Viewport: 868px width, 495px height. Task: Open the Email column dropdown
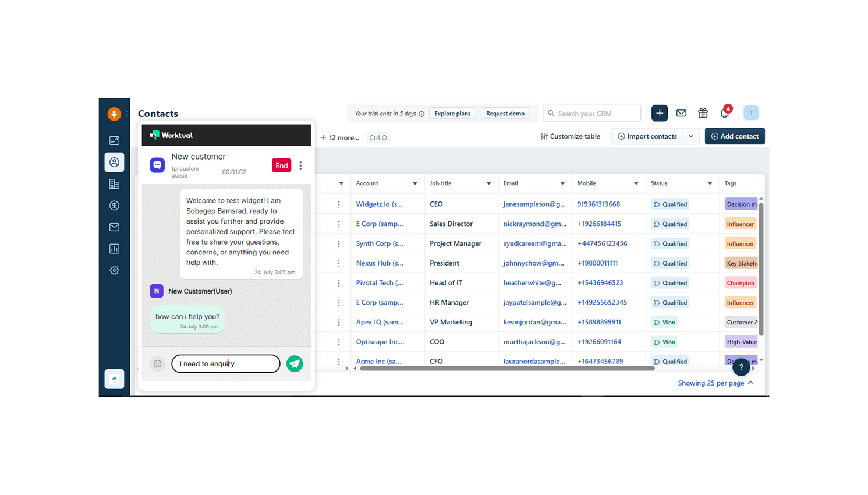(x=562, y=183)
